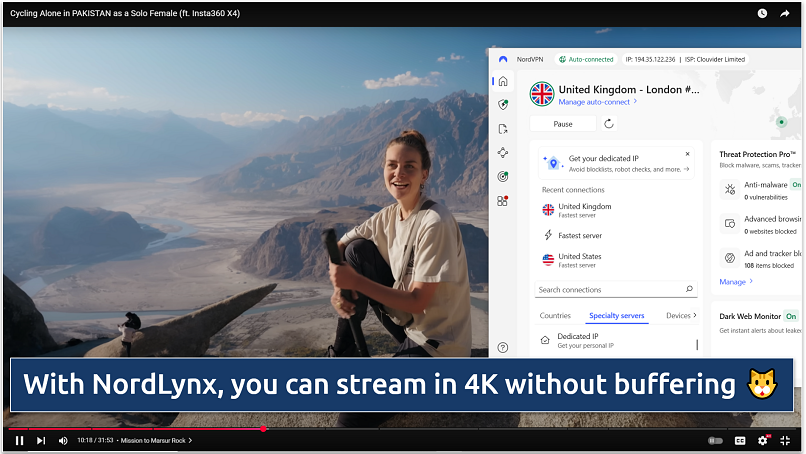This screenshot has height=454, width=806.
Task: Click the Search connections field
Action: click(x=616, y=289)
